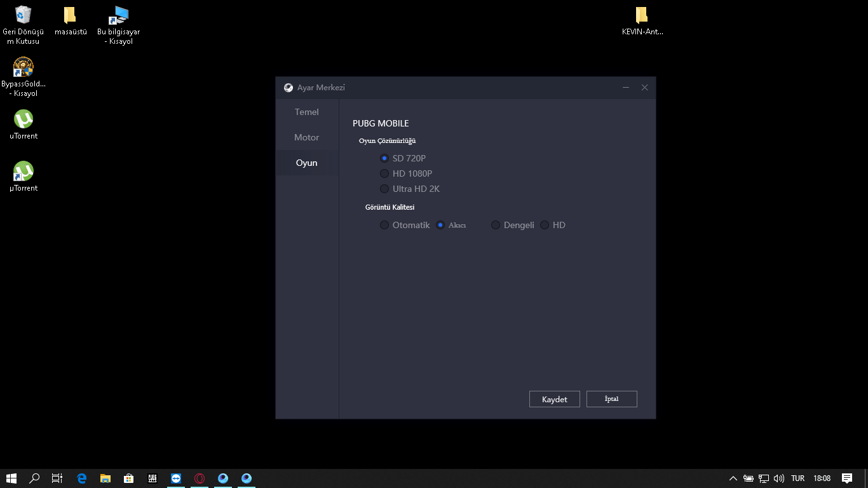The width and height of the screenshot is (868, 488).
Task: Open Microsoft Store from the taskbar
Action: coord(129,478)
